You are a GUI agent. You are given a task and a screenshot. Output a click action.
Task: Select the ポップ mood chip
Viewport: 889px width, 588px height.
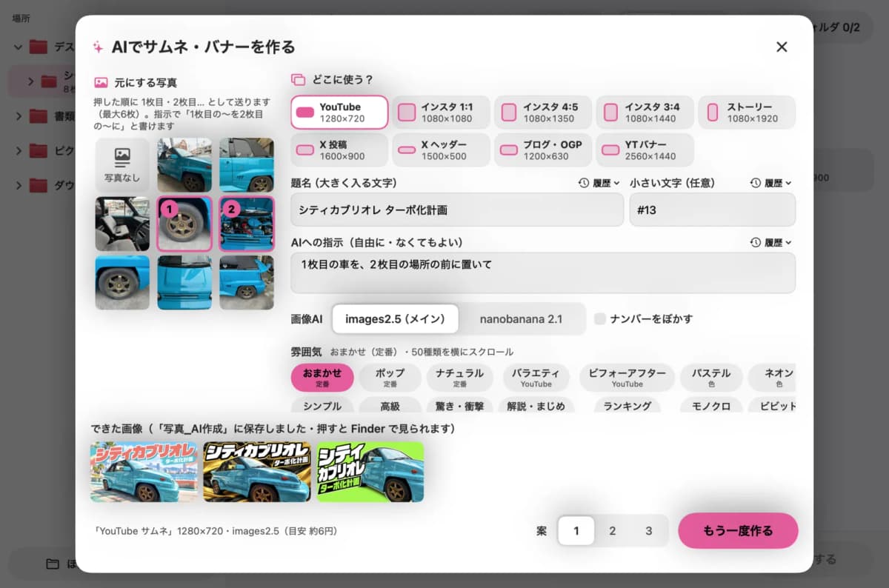(390, 378)
